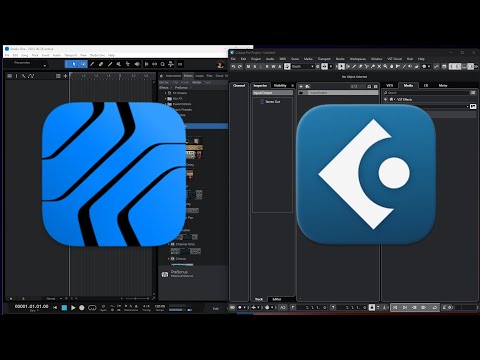Expand the Mix FX folder in browser

point(165,99)
